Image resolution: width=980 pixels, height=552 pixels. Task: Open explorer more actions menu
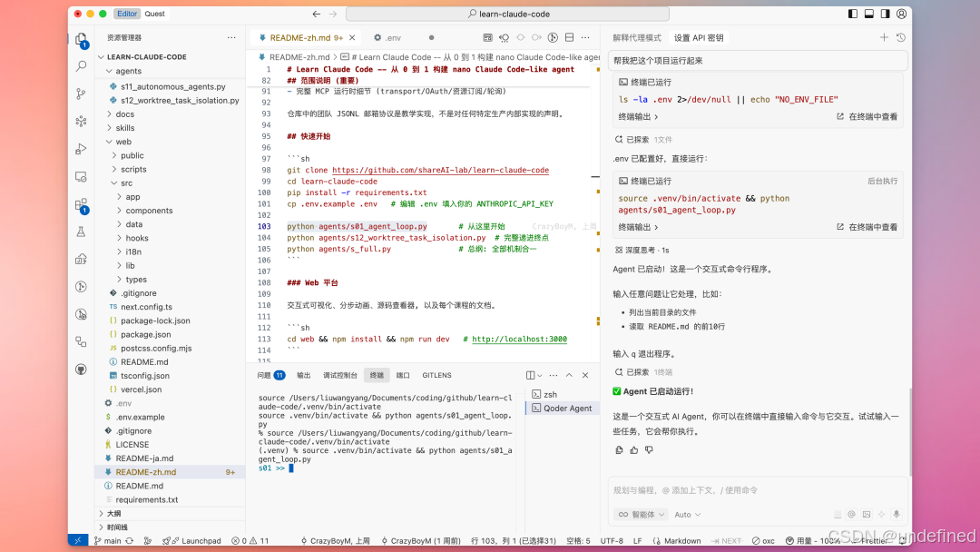232,37
